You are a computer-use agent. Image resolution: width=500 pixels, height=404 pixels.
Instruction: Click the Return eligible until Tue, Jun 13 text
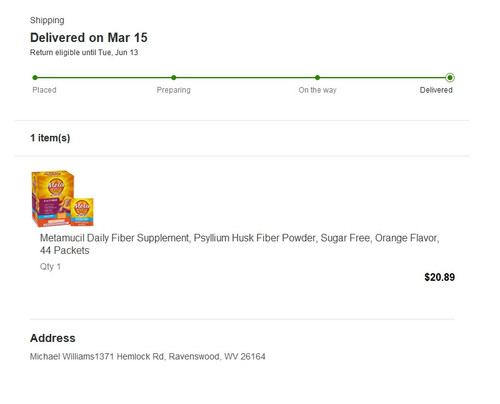coord(84,52)
